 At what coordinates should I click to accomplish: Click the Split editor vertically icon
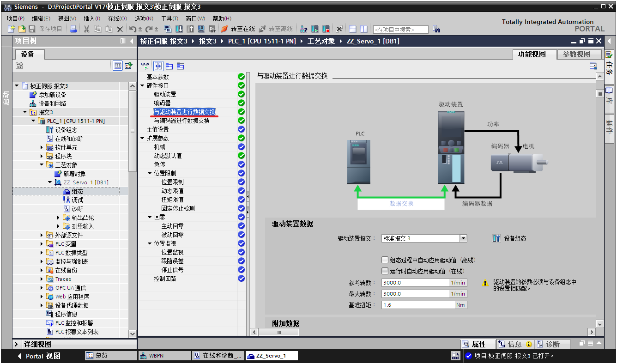coord(364,29)
